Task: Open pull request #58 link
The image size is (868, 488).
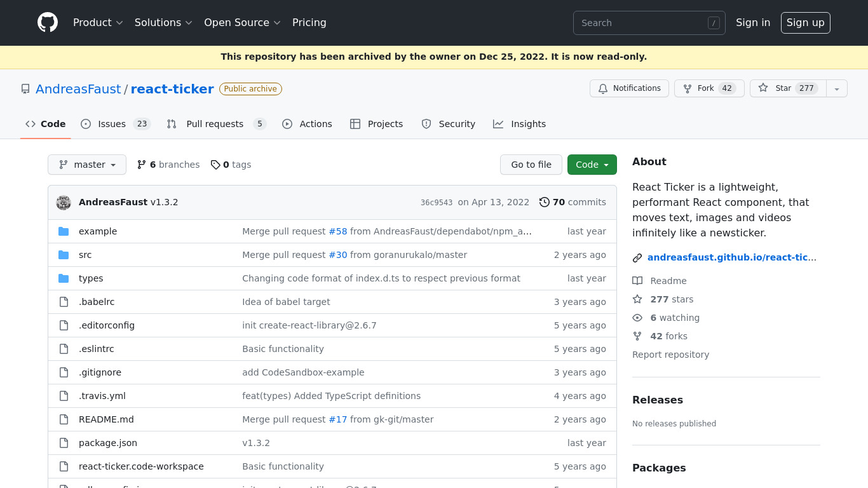Action: (x=338, y=231)
